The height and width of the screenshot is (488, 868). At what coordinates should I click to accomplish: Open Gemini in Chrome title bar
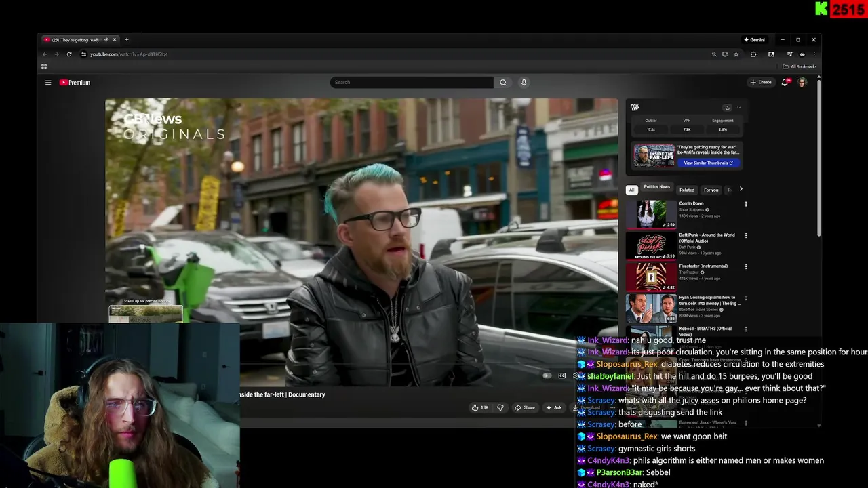pyautogui.click(x=754, y=40)
